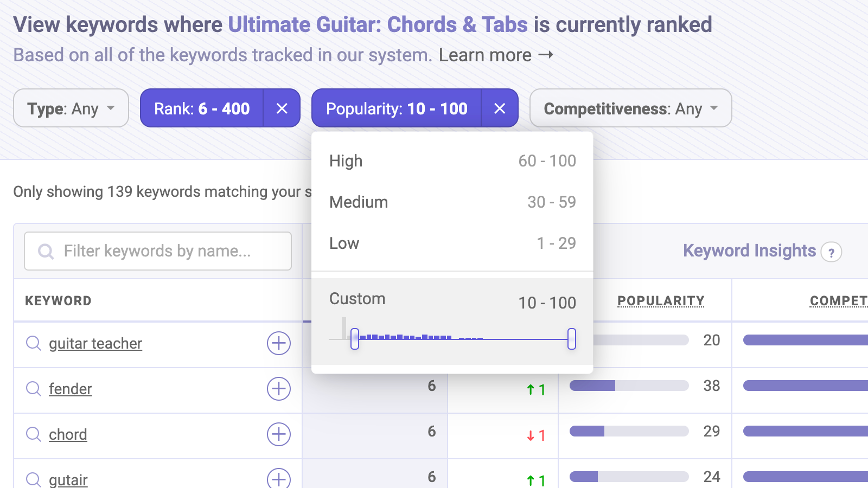
Task: Add the fender keyword with plus icon
Action: 279,389
